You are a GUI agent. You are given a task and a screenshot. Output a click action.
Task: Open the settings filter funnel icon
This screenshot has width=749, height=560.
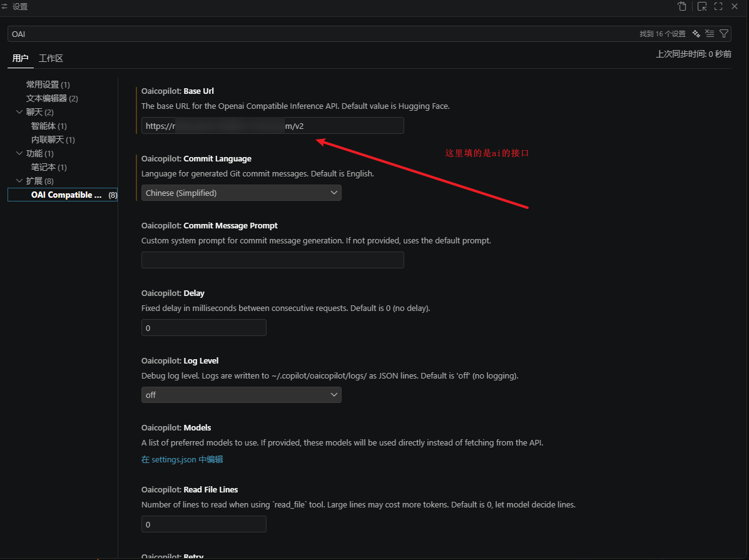pos(724,33)
